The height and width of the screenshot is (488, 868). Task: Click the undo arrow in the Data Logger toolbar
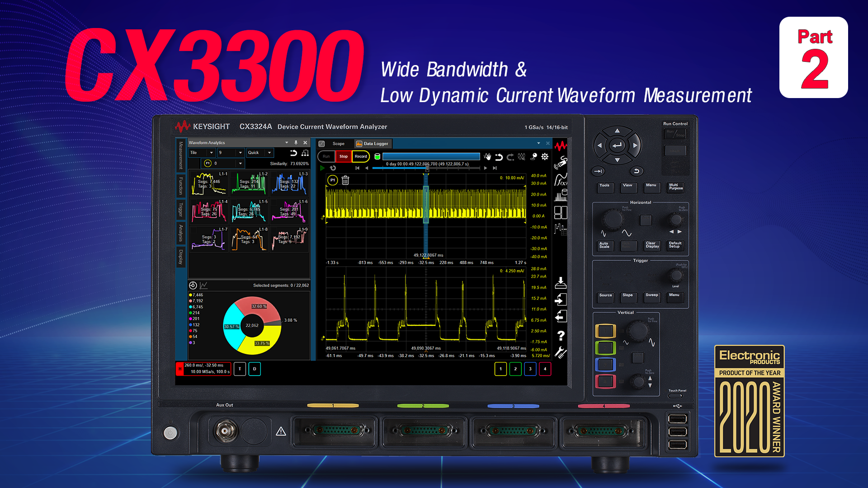pos(499,157)
